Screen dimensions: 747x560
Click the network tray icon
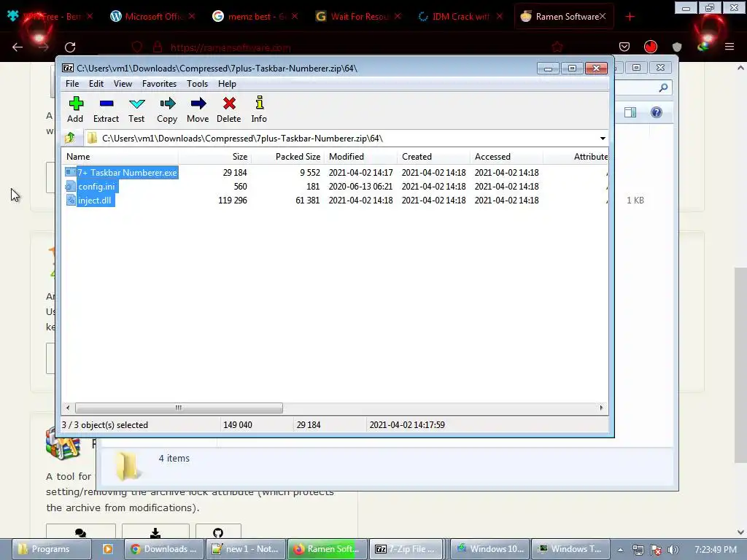(x=638, y=550)
